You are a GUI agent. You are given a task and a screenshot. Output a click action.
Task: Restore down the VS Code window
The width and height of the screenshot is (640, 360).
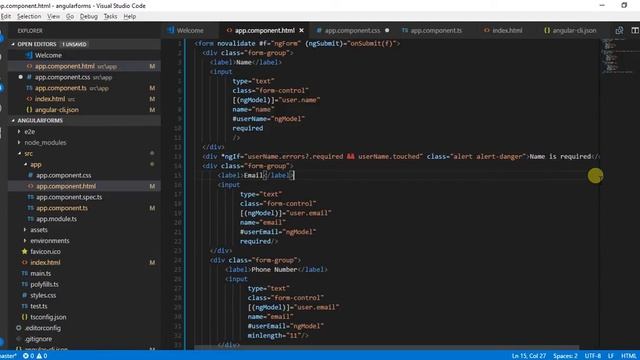624,5
